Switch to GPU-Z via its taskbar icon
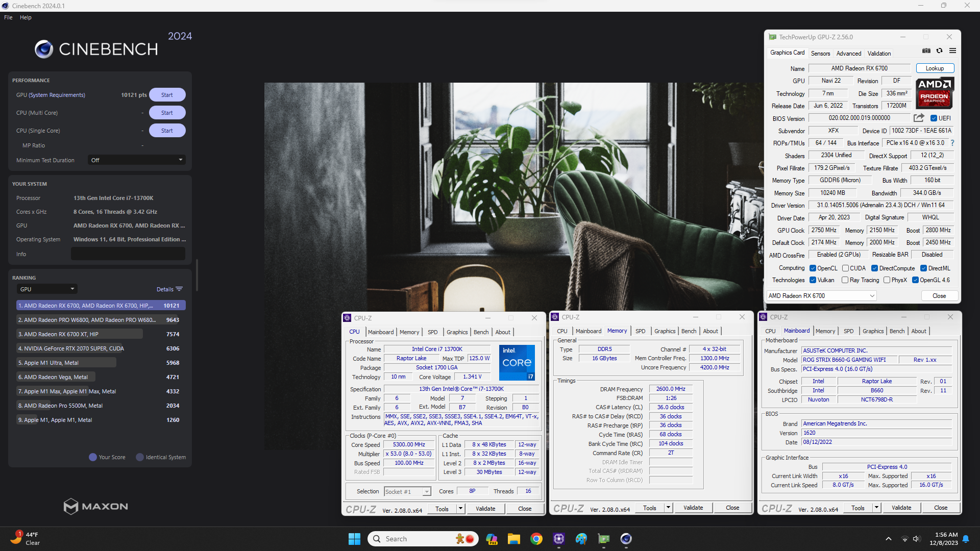 pos(604,539)
